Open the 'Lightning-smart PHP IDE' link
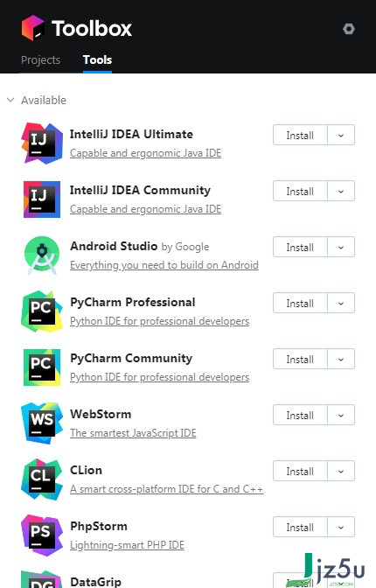 (127, 545)
